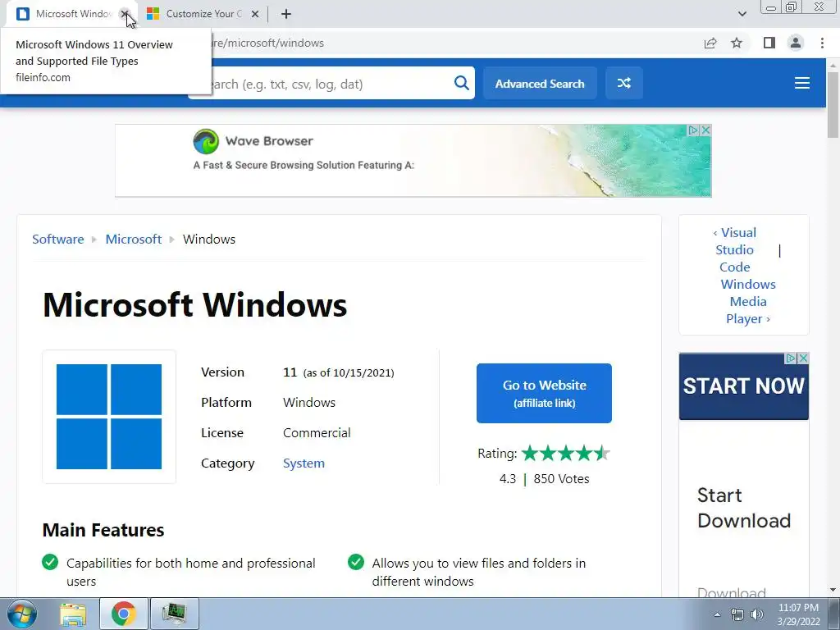The width and height of the screenshot is (840, 630).
Task: Open File Explorer from taskbar
Action: pos(73,614)
